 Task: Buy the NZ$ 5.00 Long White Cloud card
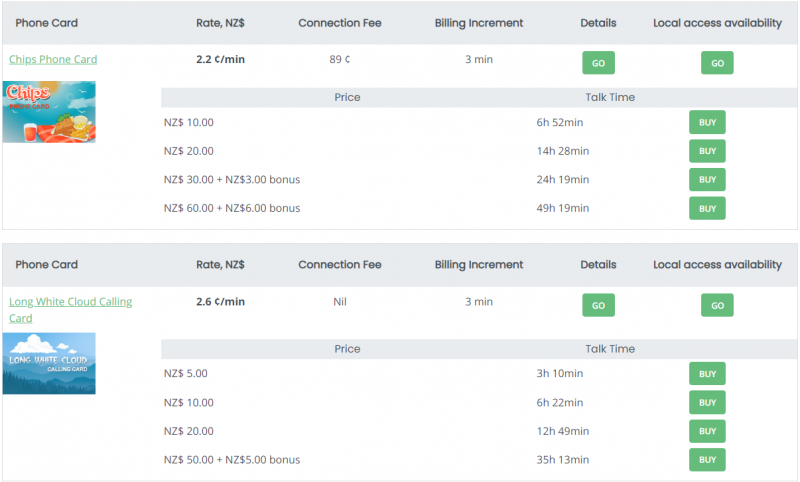(707, 374)
